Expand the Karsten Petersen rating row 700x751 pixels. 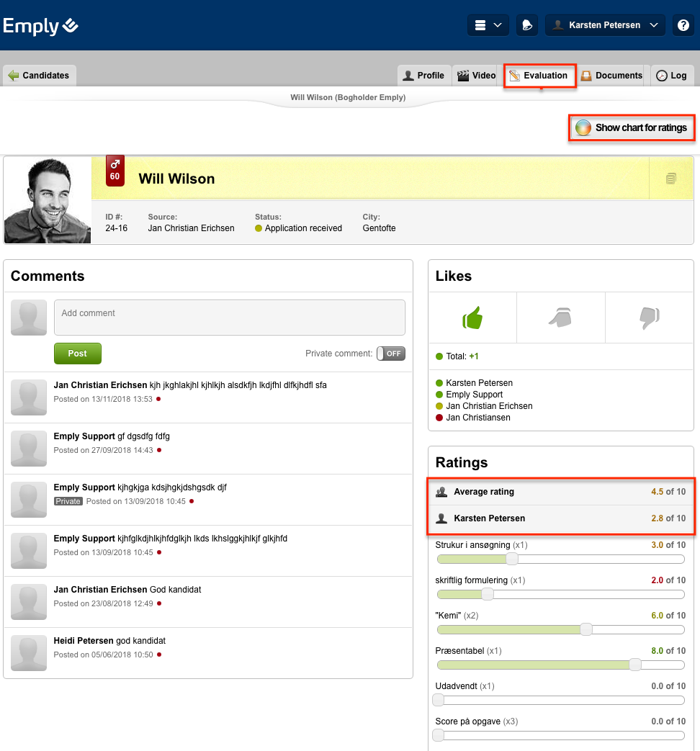coord(560,518)
